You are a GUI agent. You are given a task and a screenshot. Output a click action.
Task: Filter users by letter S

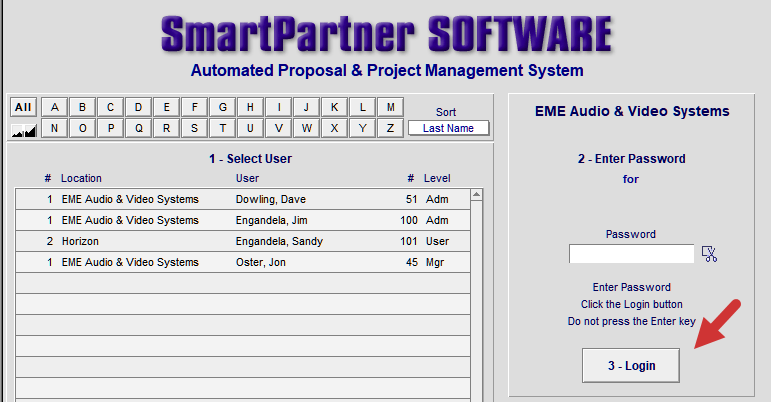tap(195, 128)
